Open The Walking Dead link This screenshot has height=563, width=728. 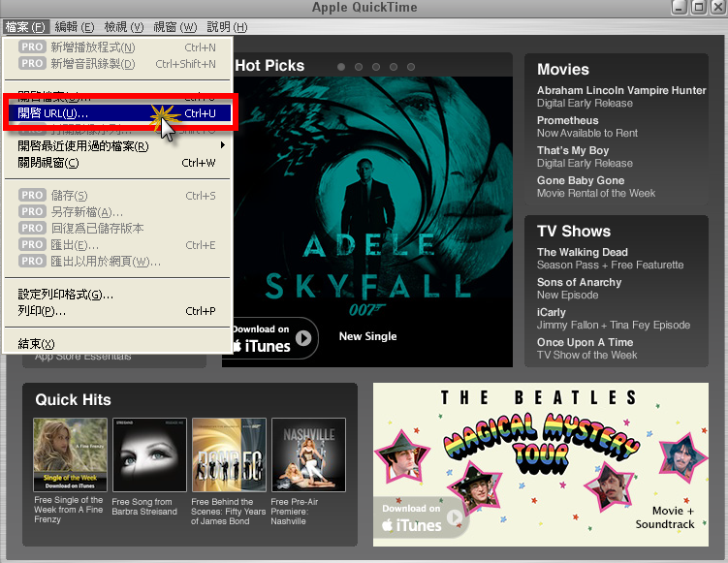coord(583,252)
